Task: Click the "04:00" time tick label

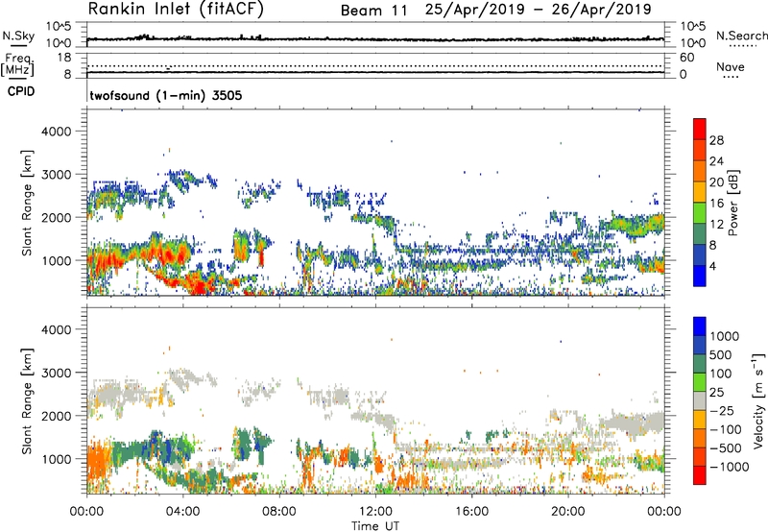Action: click(182, 512)
